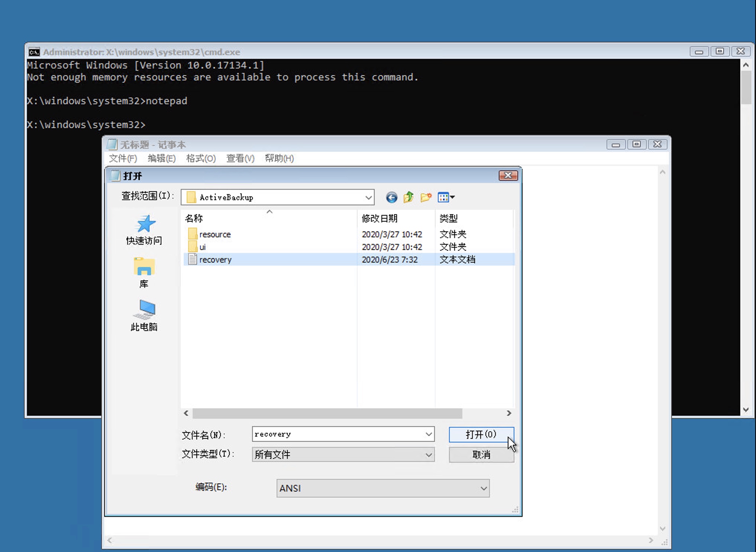Click the Notepad title bar icon
Screen dimensions: 756x552
[112, 144]
